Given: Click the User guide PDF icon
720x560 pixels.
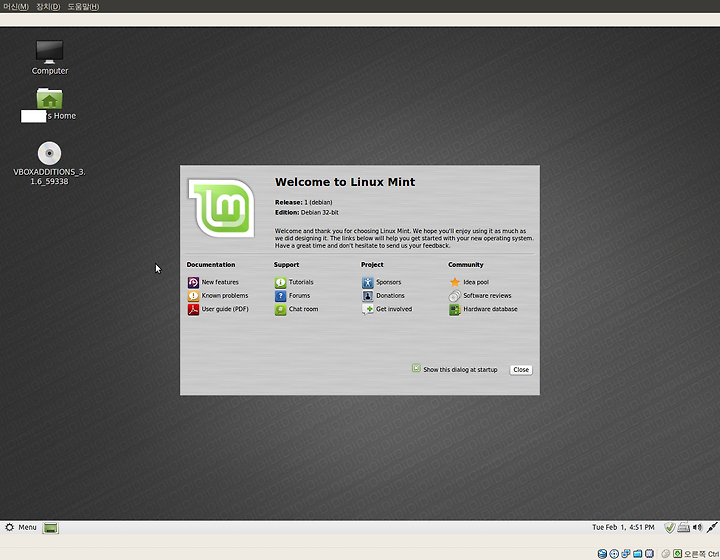Looking at the screenshot, I should tap(193, 309).
